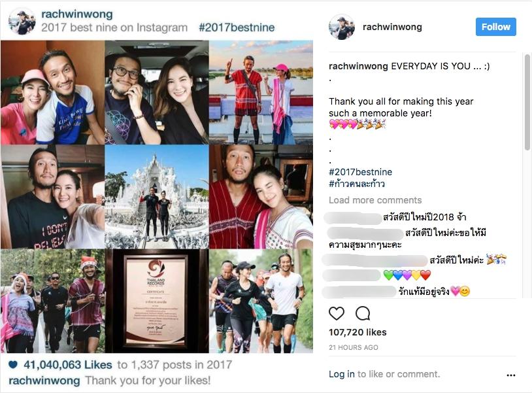Open the #2017bestnine hashtag in caption

tap(360, 172)
